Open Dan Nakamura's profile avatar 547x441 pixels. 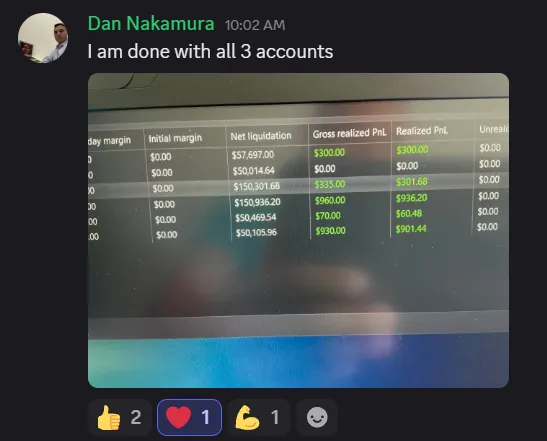43,38
